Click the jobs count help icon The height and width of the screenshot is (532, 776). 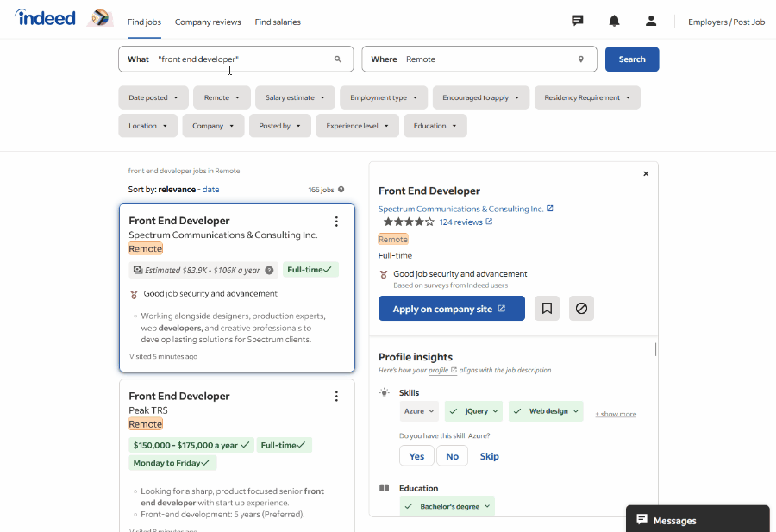[x=341, y=190]
